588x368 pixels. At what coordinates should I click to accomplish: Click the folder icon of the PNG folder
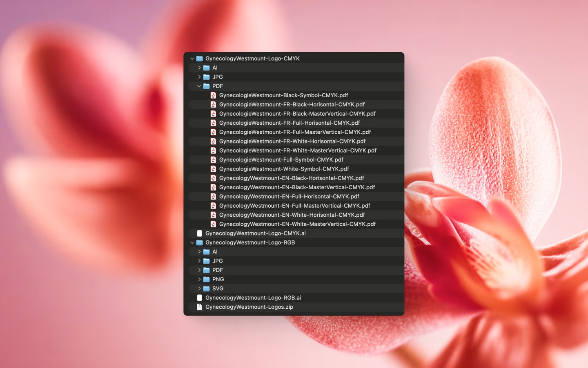coord(207,279)
